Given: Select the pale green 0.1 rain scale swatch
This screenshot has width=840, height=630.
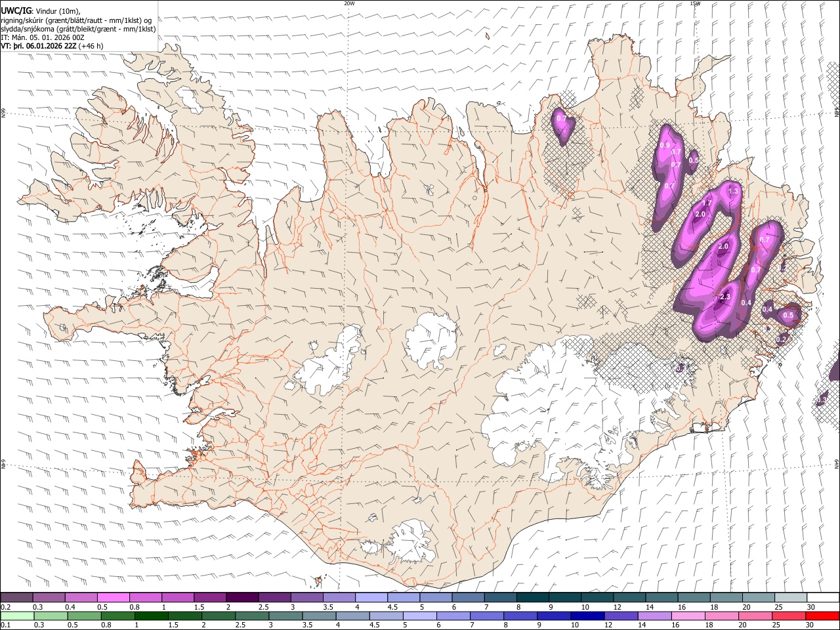Looking at the screenshot, I should click(16, 616).
